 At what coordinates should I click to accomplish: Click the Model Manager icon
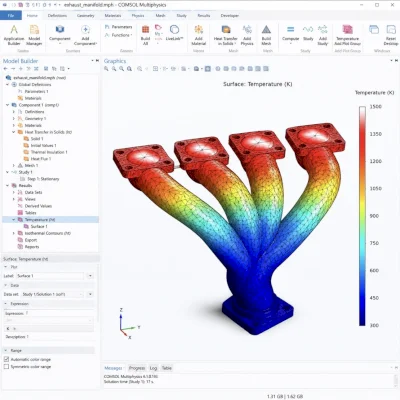pyautogui.click(x=34, y=35)
